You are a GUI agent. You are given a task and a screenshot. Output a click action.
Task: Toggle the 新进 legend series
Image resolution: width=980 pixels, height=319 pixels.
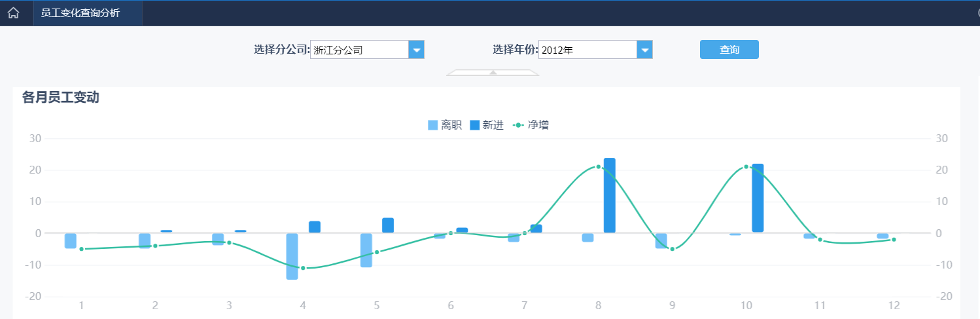pyautogui.click(x=487, y=125)
